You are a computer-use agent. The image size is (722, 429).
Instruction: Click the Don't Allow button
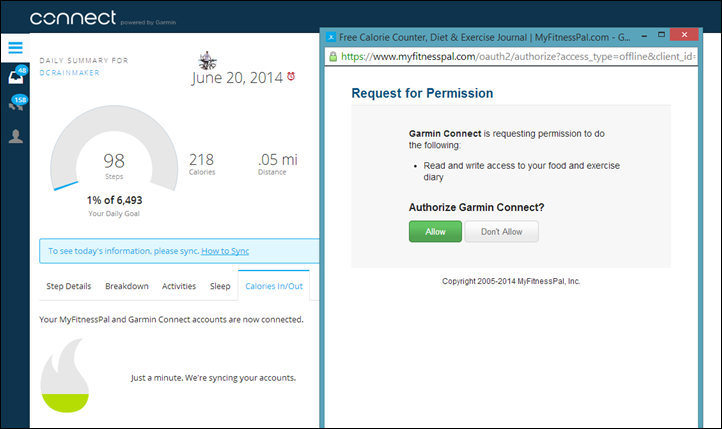tap(501, 232)
